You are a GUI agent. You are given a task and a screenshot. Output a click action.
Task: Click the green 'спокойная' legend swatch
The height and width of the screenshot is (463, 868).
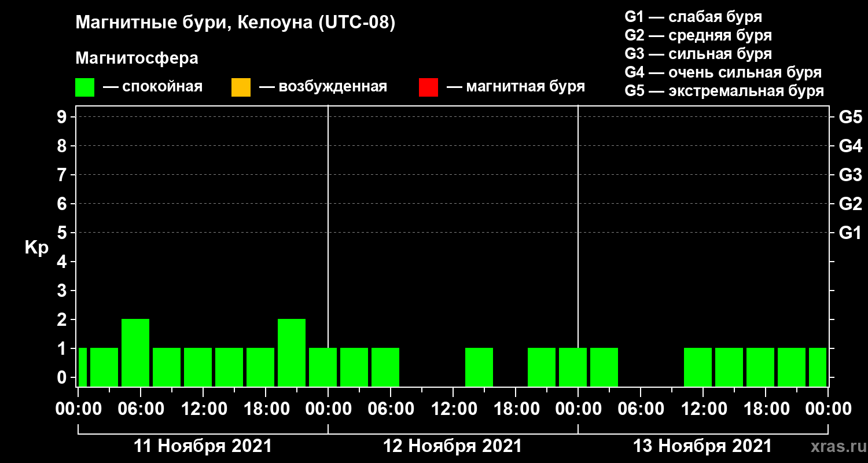pos(84,87)
